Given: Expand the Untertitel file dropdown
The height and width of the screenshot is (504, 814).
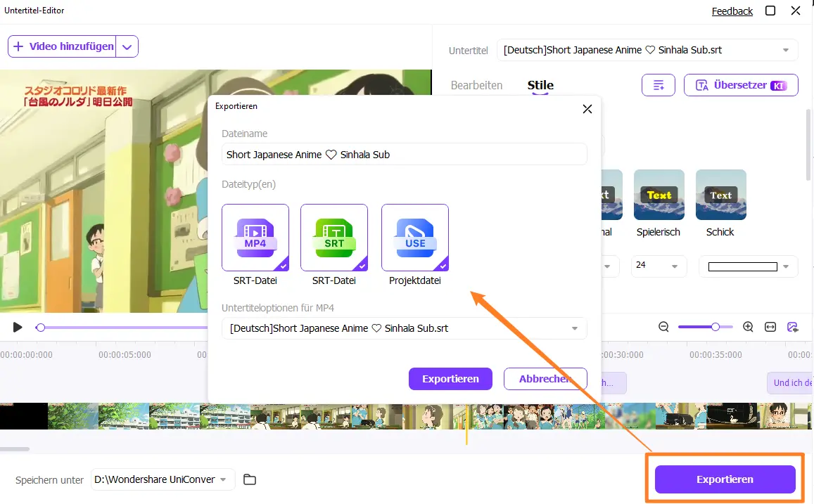Looking at the screenshot, I should (x=647, y=51).
